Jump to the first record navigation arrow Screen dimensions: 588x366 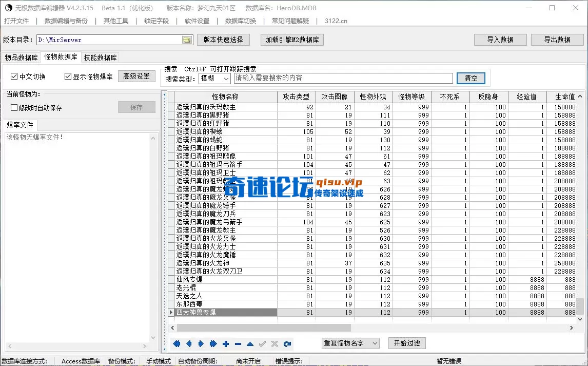pos(177,343)
